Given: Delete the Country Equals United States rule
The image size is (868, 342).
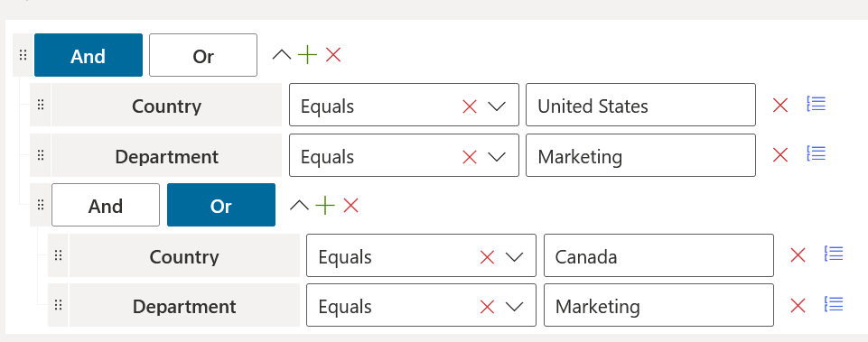Looking at the screenshot, I should [x=780, y=106].
